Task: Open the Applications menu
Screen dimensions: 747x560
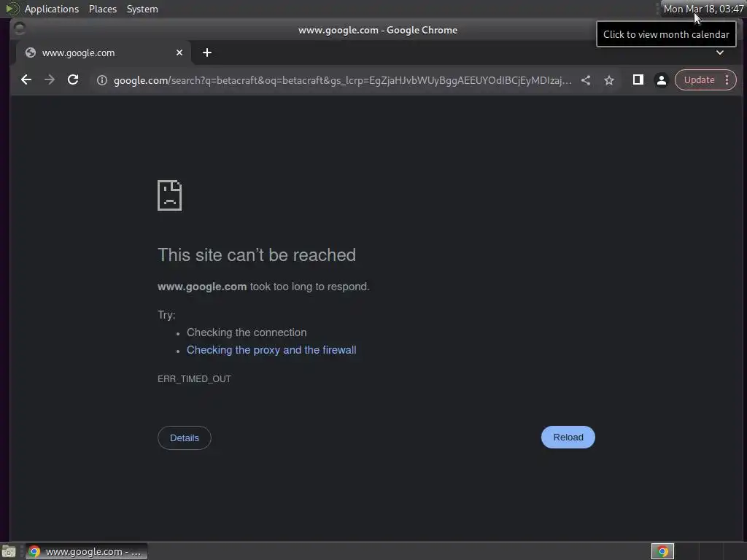Action: click(52, 9)
